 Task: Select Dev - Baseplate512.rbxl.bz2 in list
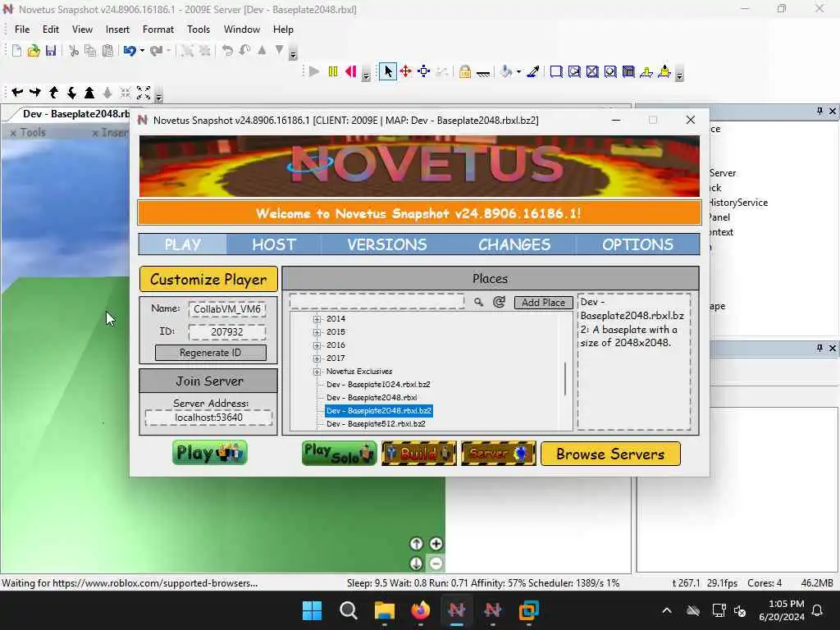pos(376,424)
